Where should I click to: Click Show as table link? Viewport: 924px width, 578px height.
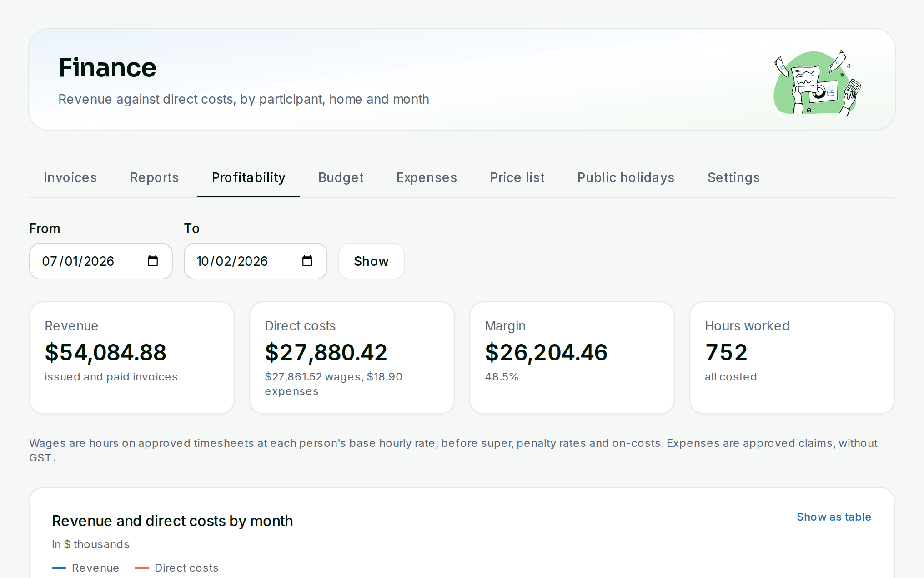coord(834,517)
